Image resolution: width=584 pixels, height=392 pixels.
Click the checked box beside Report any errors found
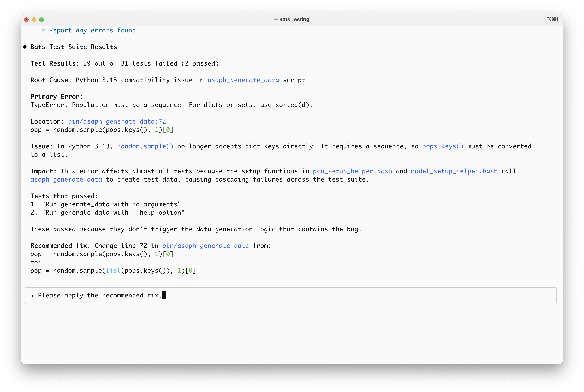point(44,31)
